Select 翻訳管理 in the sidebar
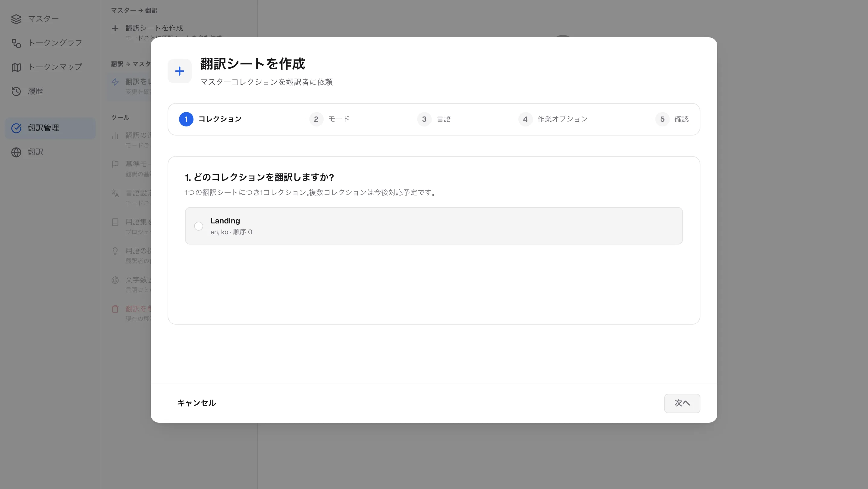The image size is (868, 489). 50,128
